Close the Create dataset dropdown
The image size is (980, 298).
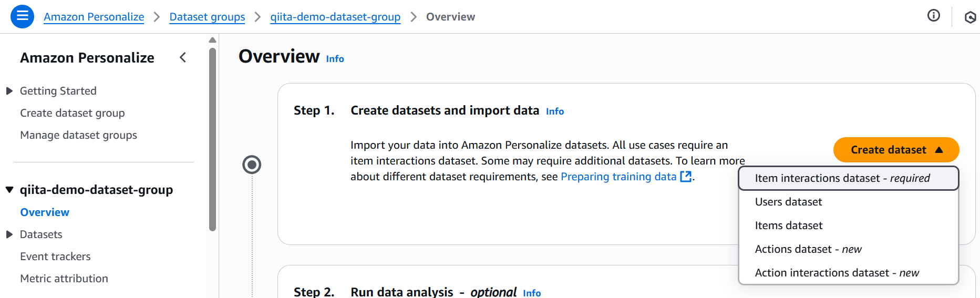tap(895, 150)
